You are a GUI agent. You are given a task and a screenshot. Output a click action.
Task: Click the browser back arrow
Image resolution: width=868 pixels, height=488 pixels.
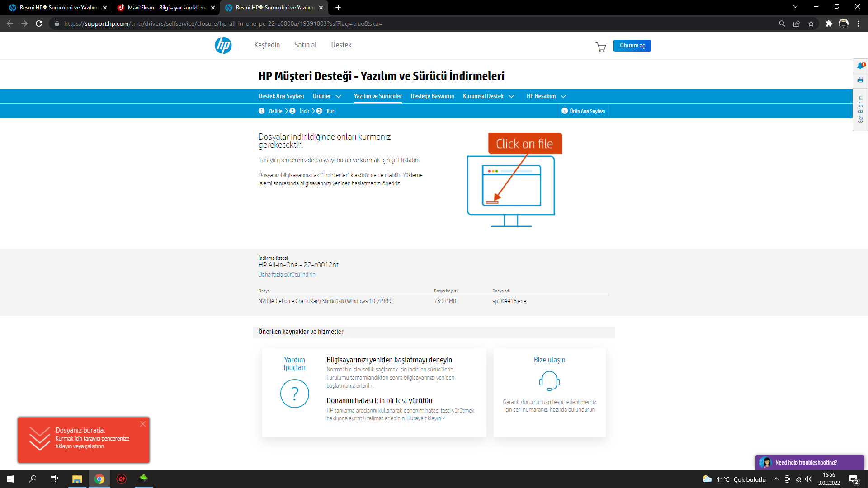click(x=10, y=23)
